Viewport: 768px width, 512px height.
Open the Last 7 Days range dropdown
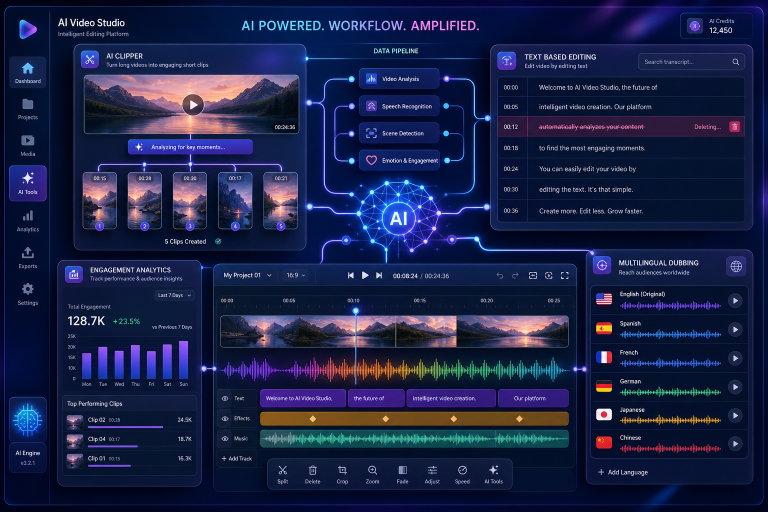174,295
